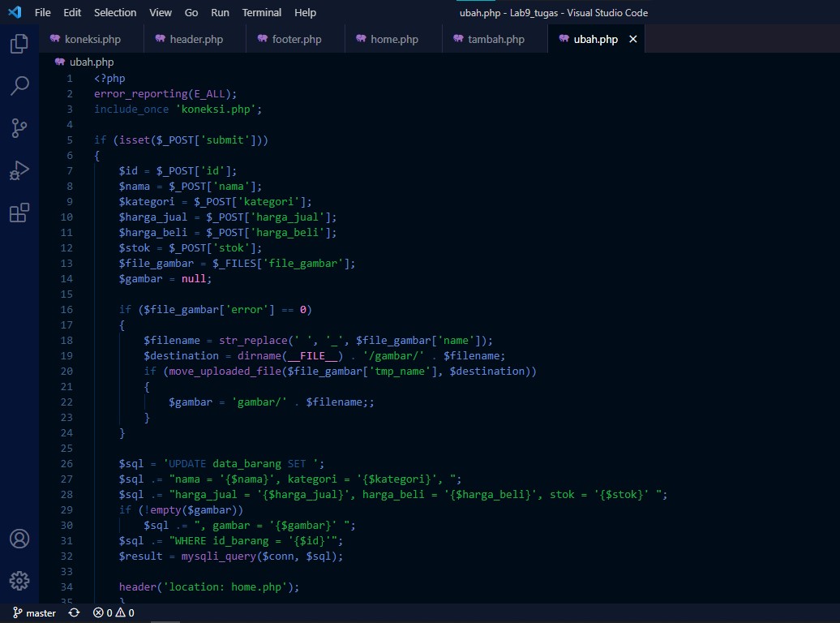This screenshot has width=840, height=623.
Task: Click line number 5 in the gutter
Action: 70,140
